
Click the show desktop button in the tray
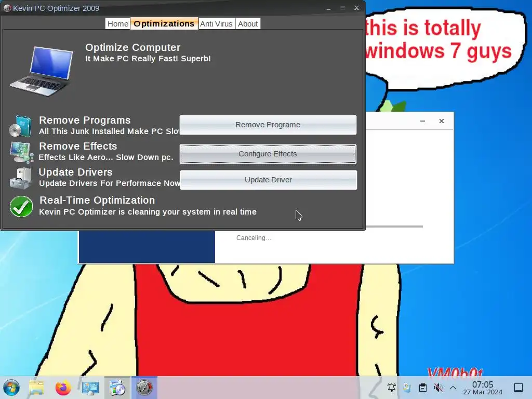518,388
